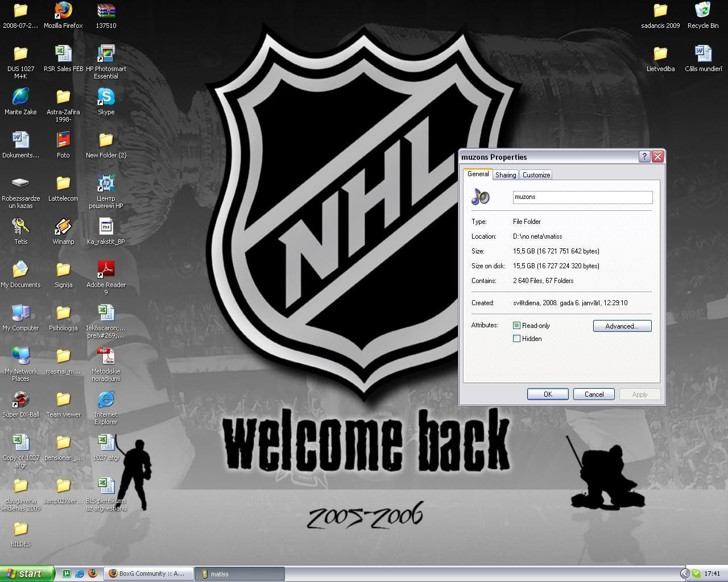Select the Tetis keys icon
728x582 pixels.
coord(20,231)
